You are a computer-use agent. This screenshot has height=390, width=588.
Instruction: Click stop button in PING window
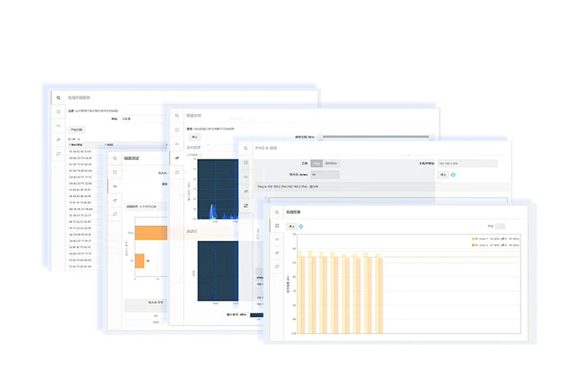443,174
